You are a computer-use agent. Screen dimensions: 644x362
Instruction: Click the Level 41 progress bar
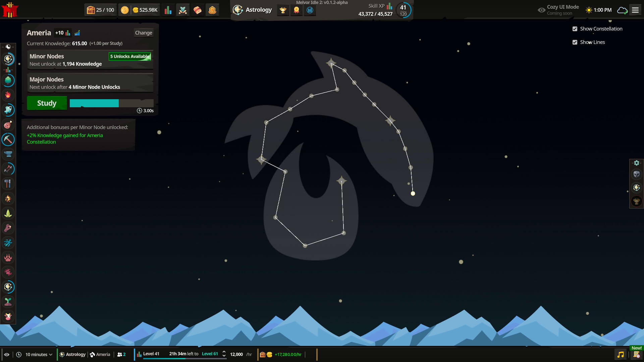pyautogui.click(x=184, y=359)
